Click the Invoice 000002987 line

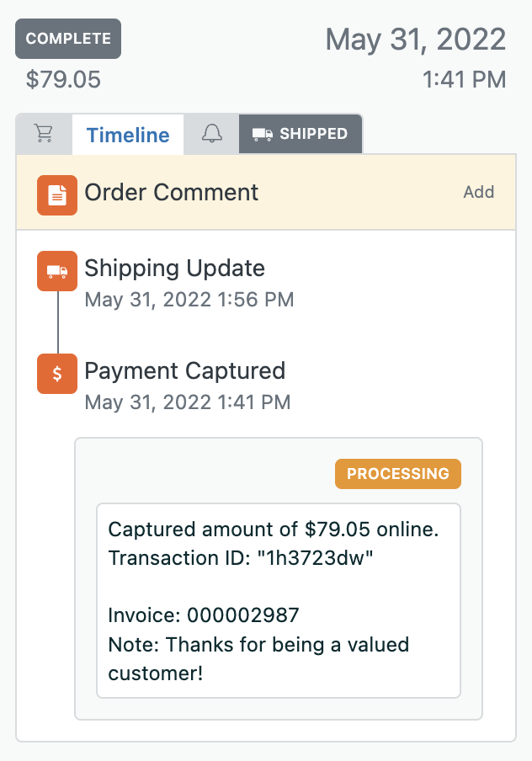point(204,615)
